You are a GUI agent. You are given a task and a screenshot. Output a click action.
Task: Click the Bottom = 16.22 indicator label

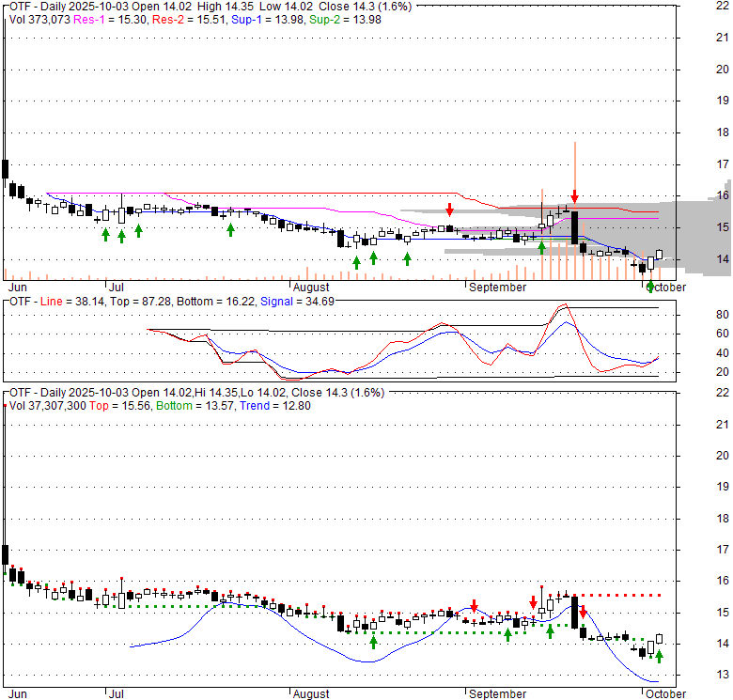coord(215,302)
